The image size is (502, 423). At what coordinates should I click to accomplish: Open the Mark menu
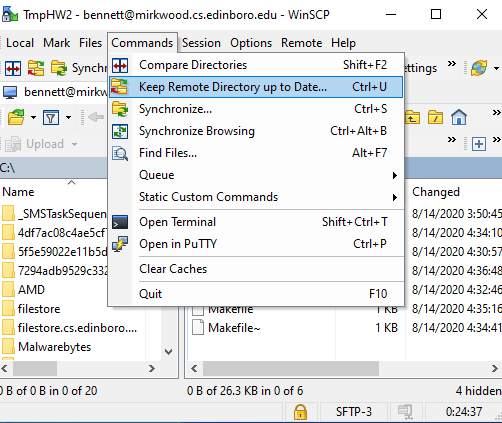click(x=57, y=43)
